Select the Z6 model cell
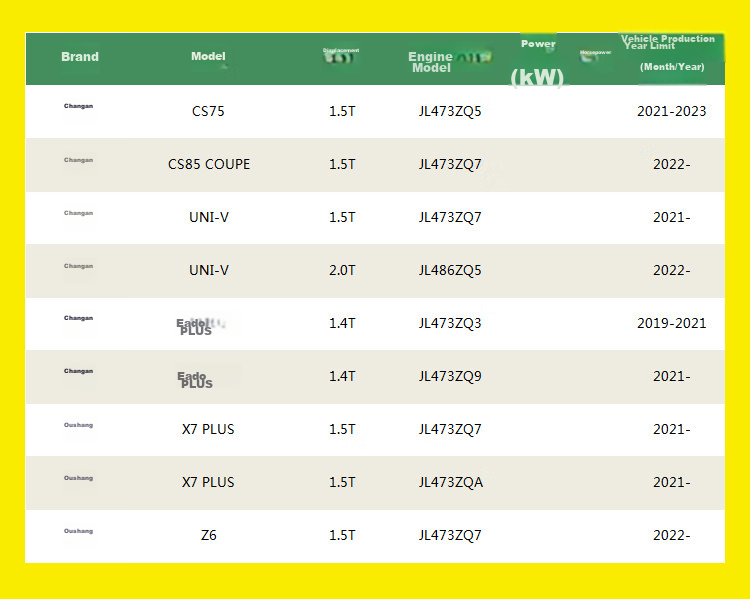The height and width of the screenshot is (599, 750). click(209, 535)
